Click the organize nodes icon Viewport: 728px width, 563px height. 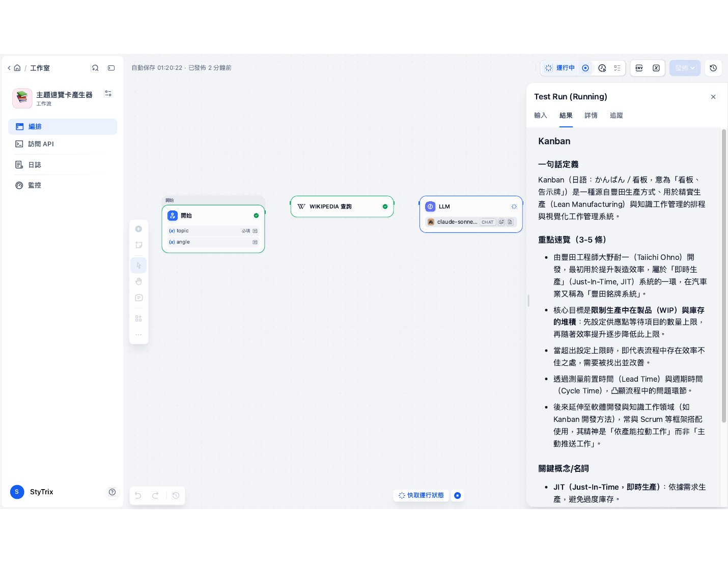[x=138, y=318]
